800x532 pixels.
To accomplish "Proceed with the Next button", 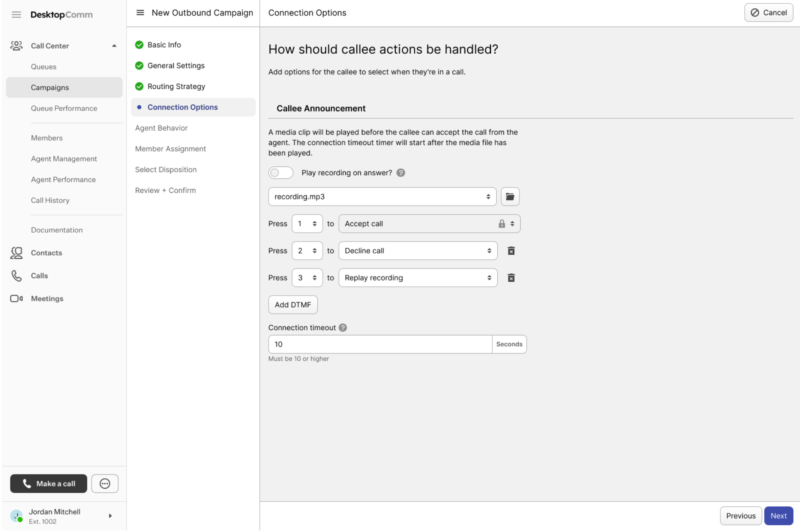I will coord(778,516).
